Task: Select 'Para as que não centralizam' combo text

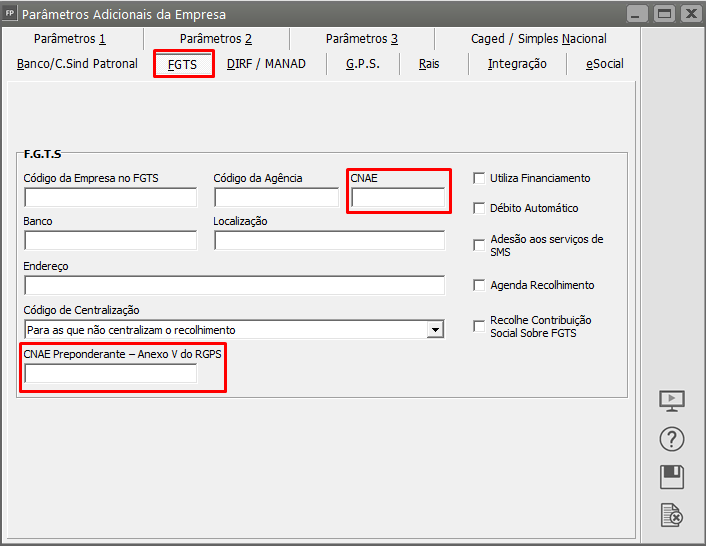Action: click(131, 330)
